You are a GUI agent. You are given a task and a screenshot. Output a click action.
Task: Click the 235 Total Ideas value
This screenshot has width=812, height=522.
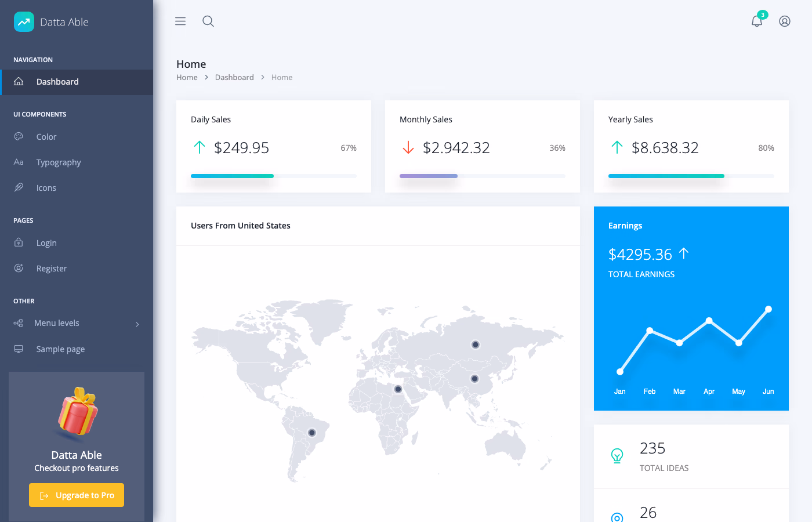pos(652,448)
